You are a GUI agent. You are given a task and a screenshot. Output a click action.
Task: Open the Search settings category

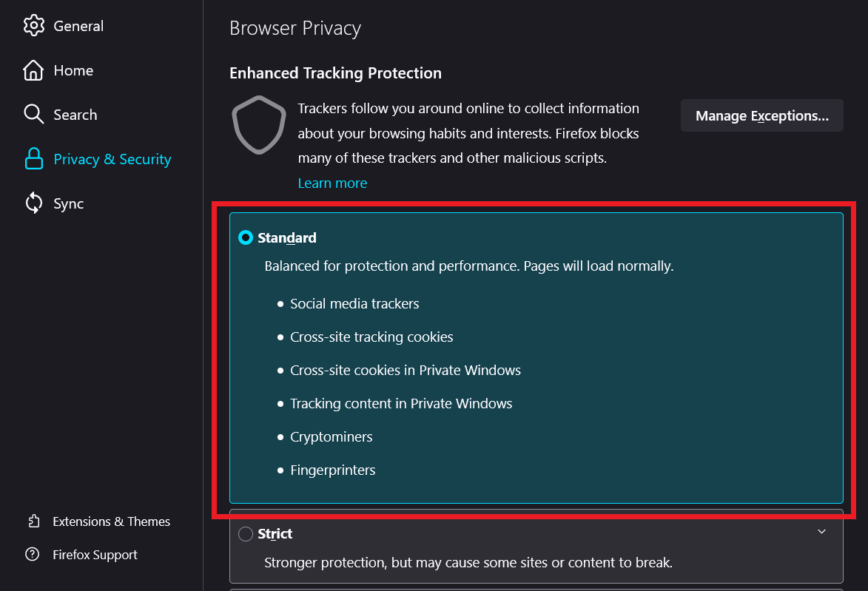(x=75, y=115)
